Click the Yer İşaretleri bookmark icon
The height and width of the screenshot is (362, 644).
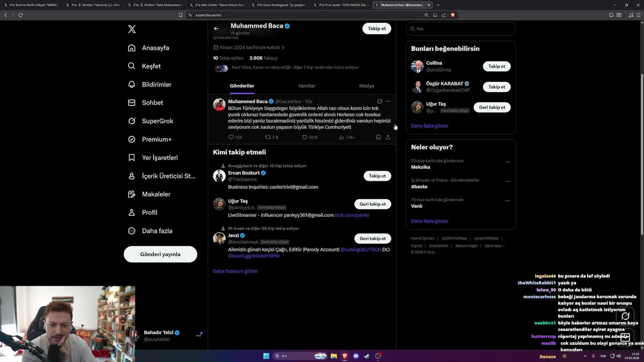(132, 157)
